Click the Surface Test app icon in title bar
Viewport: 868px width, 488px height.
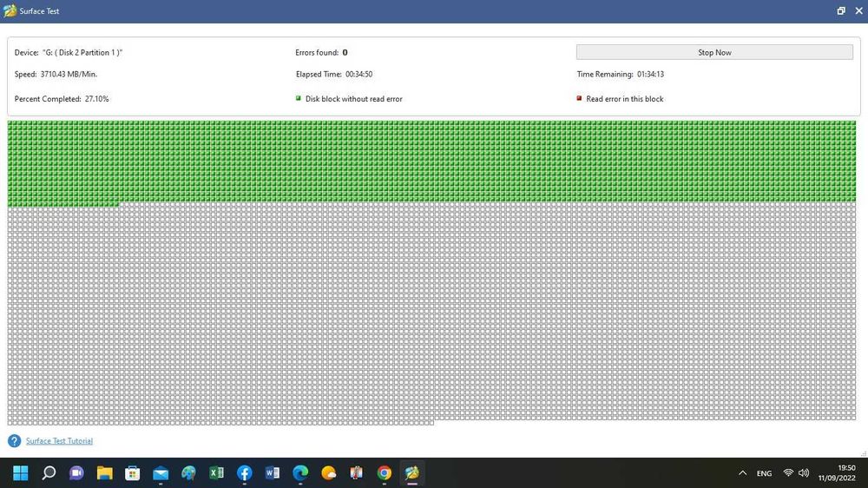[x=10, y=10]
